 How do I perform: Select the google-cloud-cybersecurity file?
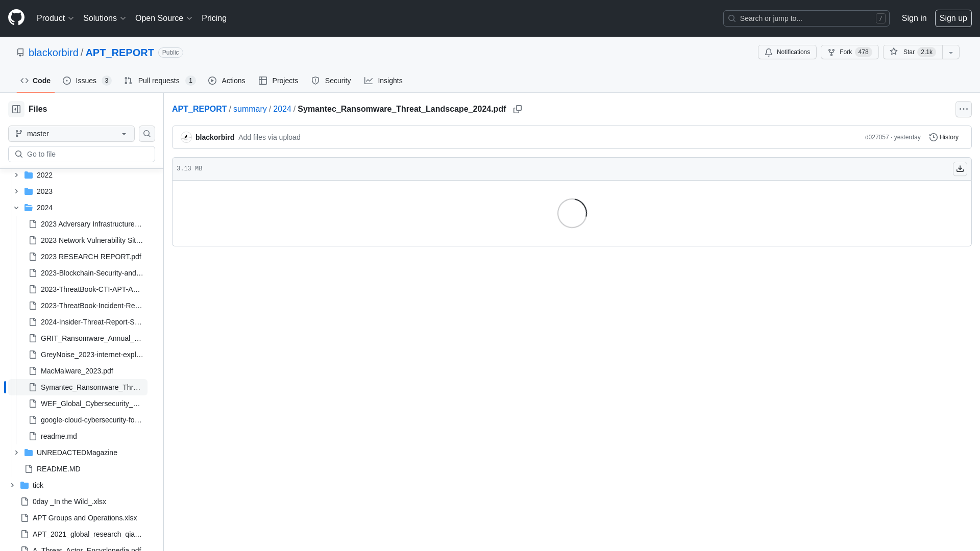click(91, 420)
